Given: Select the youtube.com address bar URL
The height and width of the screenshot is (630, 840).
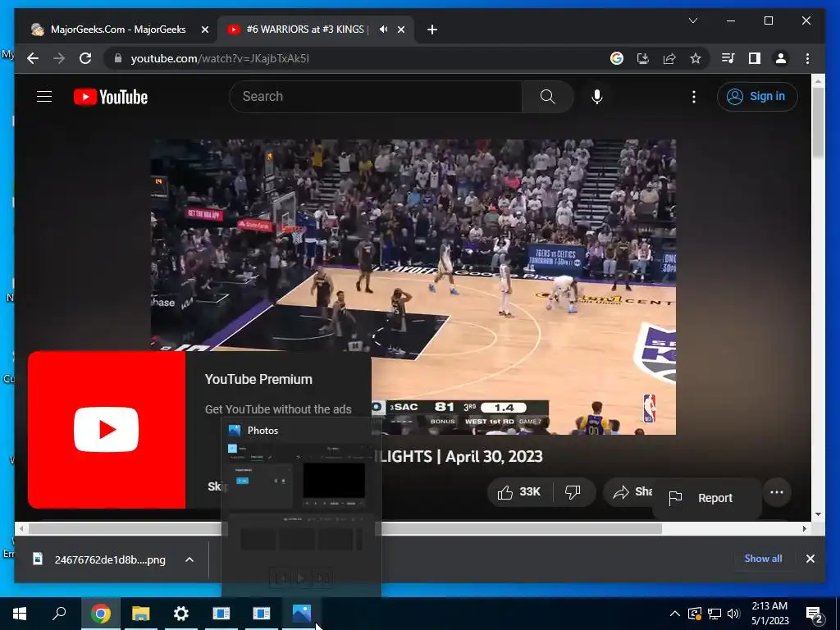Looking at the screenshot, I should coord(220,58).
